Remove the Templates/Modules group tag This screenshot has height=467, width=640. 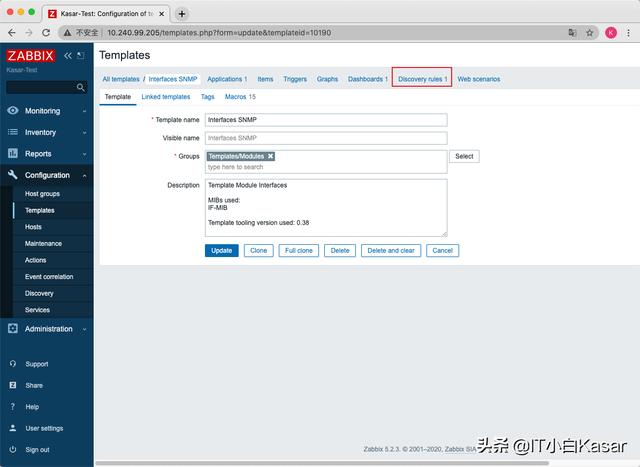(270, 156)
